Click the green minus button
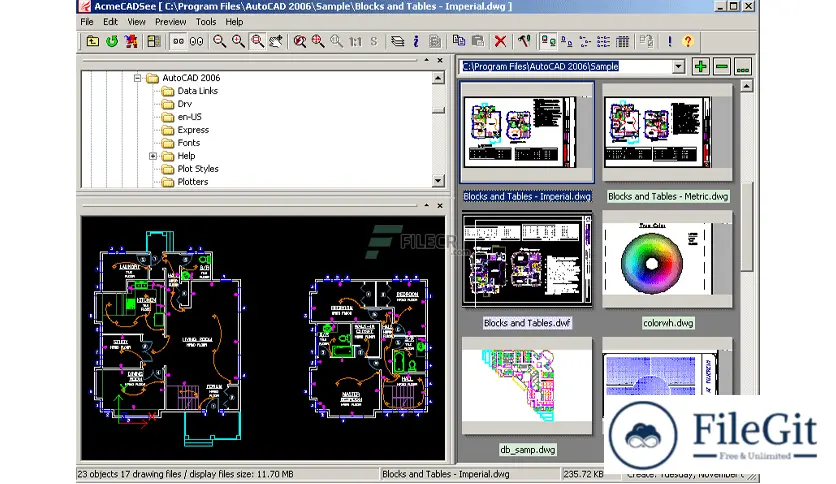This screenshot has height=484, width=836. coord(722,67)
